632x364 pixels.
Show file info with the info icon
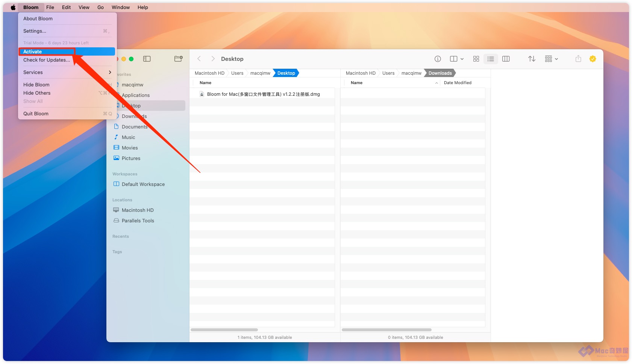pyautogui.click(x=438, y=59)
